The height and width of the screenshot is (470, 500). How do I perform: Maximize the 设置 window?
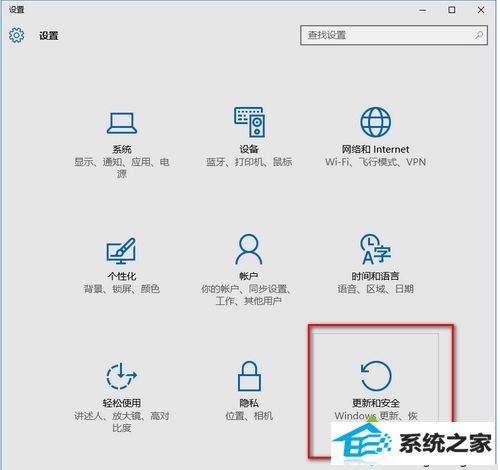point(452,10)
